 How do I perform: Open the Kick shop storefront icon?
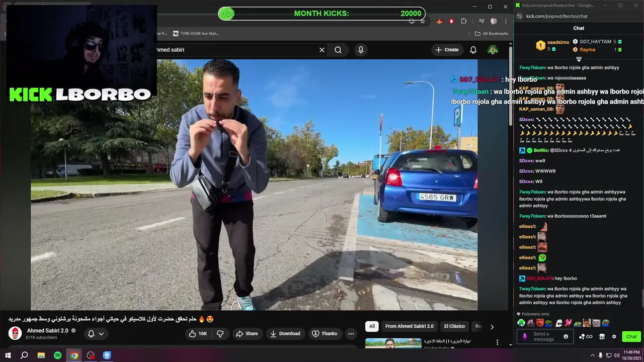tap(602, 337)
